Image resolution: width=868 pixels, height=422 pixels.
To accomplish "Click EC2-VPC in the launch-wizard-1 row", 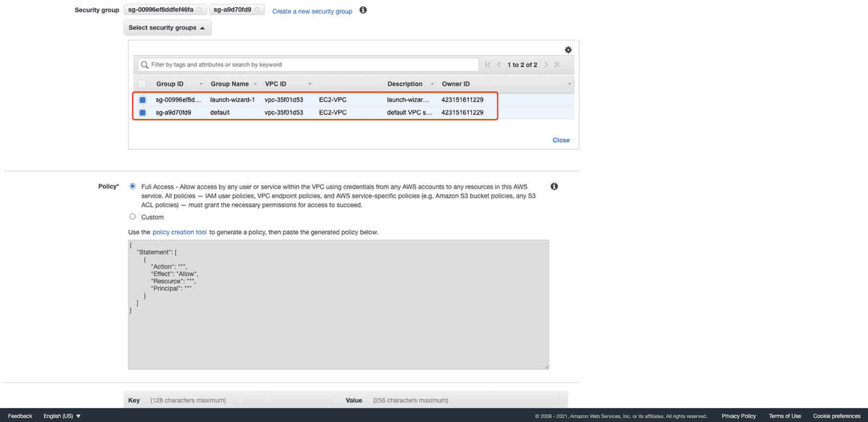I will click(x=333, y=100).
